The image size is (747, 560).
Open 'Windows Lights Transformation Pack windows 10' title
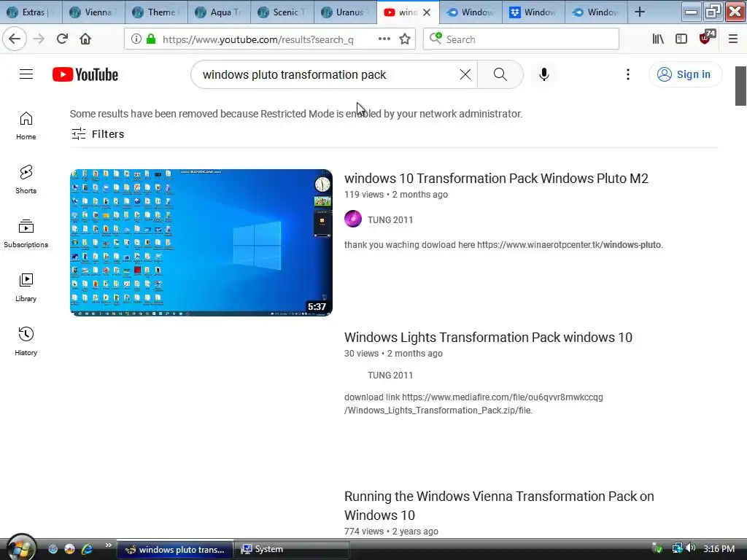point(488,338)
